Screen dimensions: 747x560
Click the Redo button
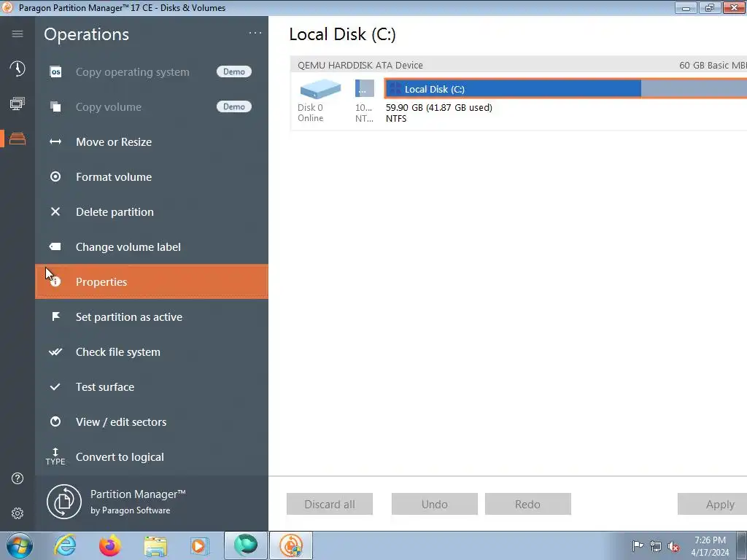(x=528, y=504)
